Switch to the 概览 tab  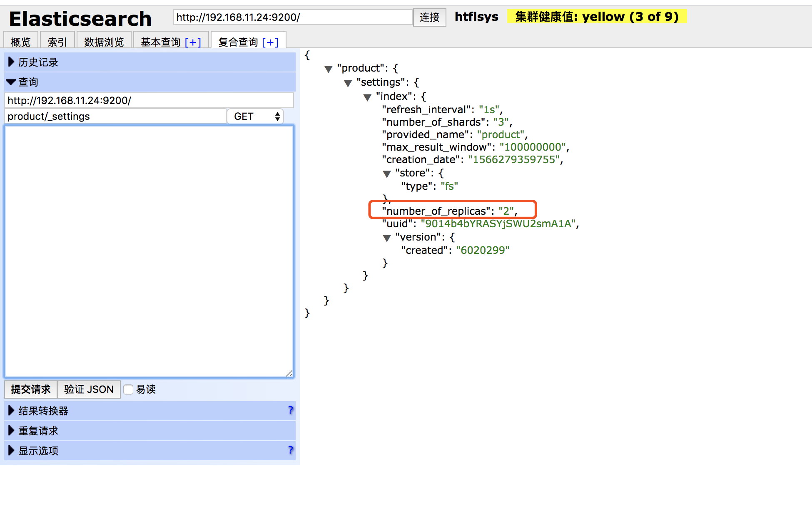point(21,42)
